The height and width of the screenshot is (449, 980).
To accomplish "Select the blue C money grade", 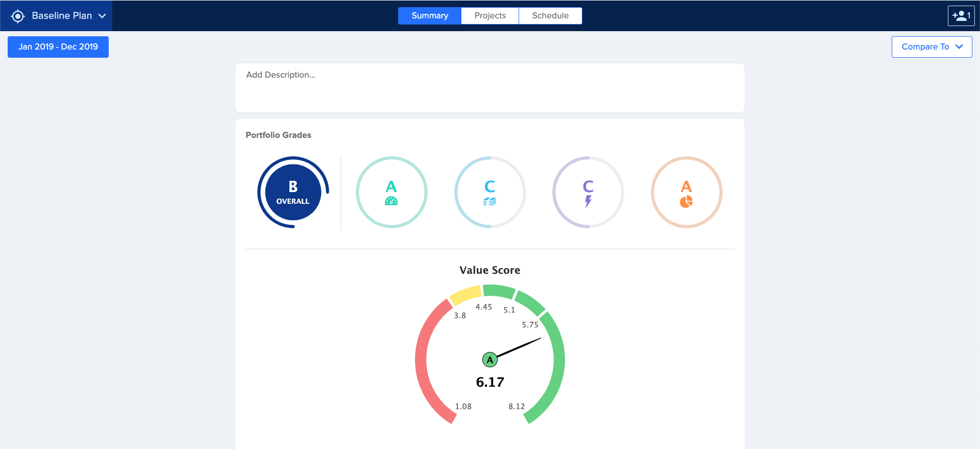I will pos(490,192).
